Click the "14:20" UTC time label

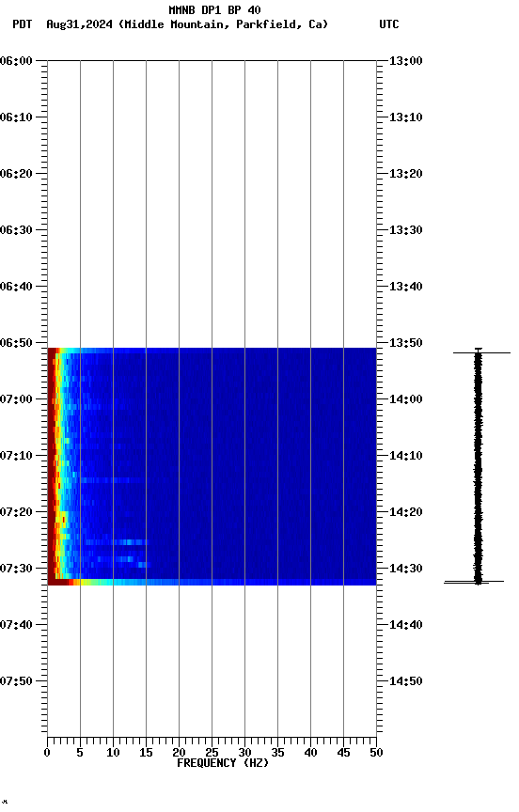click(406, 512)
